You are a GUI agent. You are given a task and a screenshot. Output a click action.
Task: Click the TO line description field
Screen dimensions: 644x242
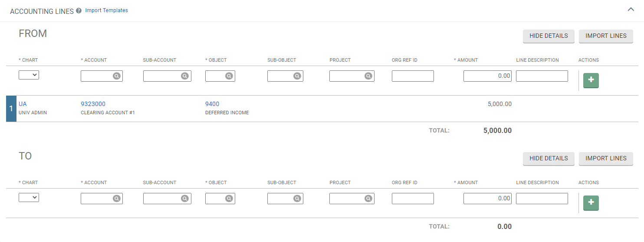[x=542, y=199]
